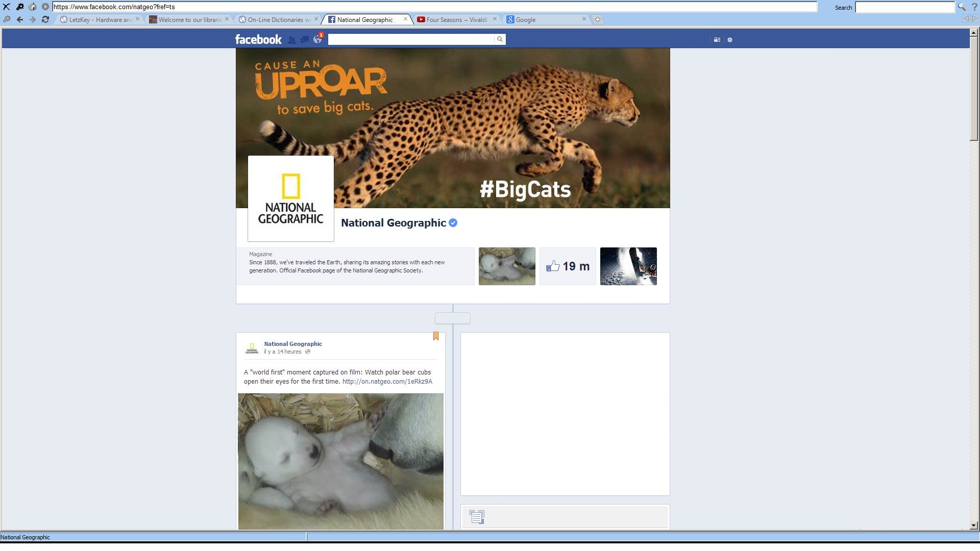Close the National Geographic tab

[406, 19]
